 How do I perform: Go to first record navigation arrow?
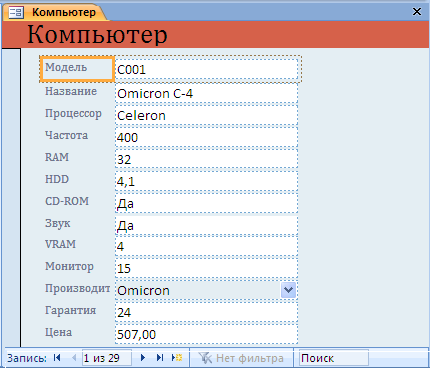coord(57,358)
